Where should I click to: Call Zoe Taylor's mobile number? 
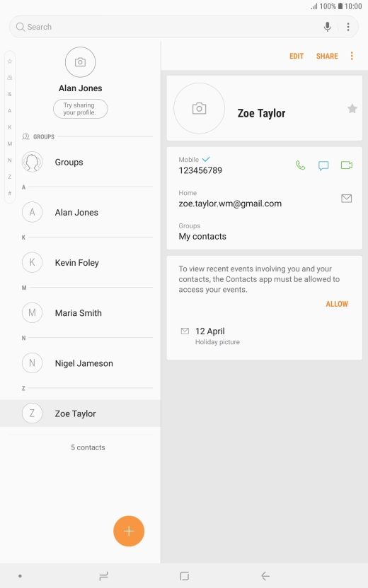tap(300, 165)
